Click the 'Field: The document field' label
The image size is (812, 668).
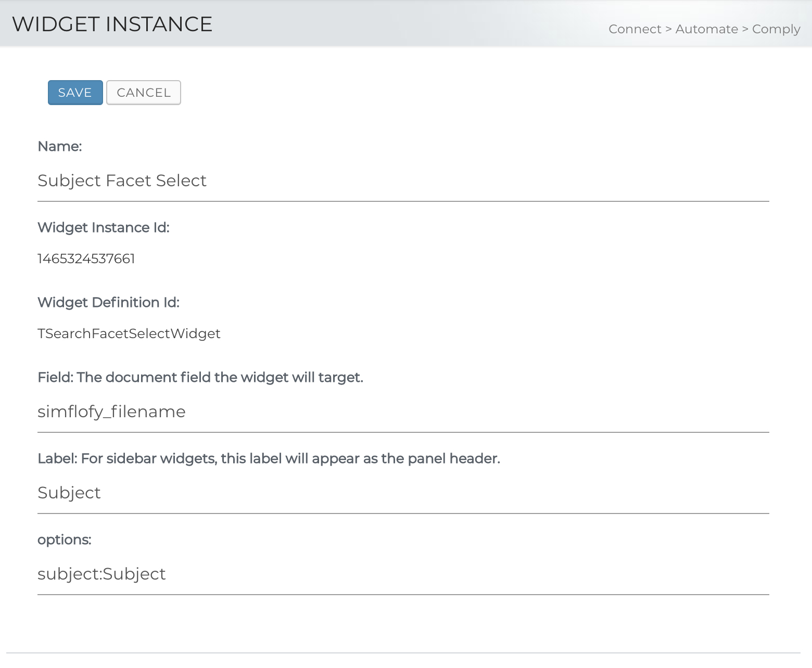(x=200, y=377)
